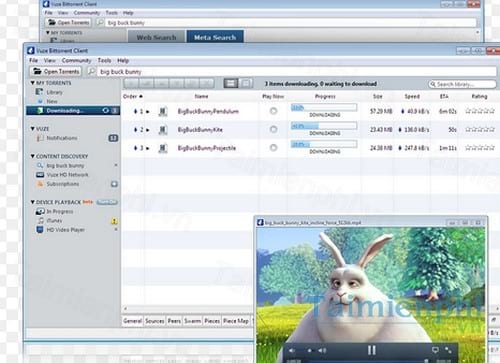This screenshot has height=363, width=500.
Task: Select Meta Search tab in the back window
Action: [x=215, y=37]
